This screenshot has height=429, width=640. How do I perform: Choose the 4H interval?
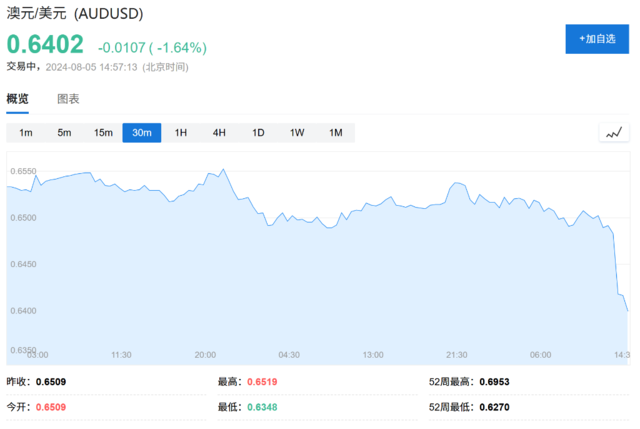[219, 133]
